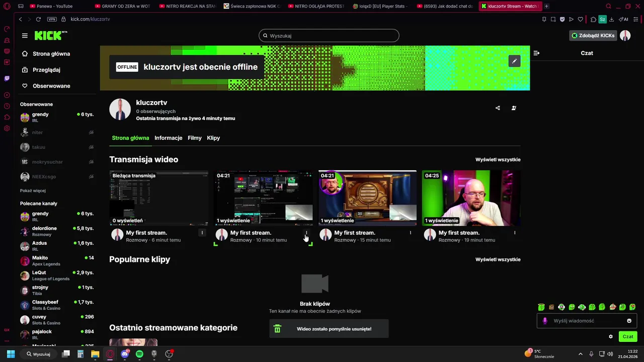This screenshot has width=644, height=362.
Task: Open Windows taskbar search Wyszukaj
Action: pyautogui.click(x=39, y=354)
